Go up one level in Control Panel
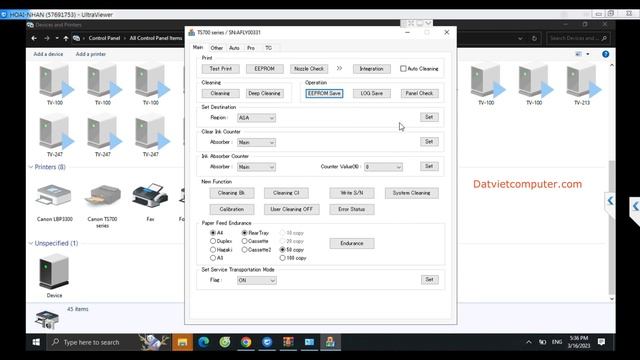 66,38
